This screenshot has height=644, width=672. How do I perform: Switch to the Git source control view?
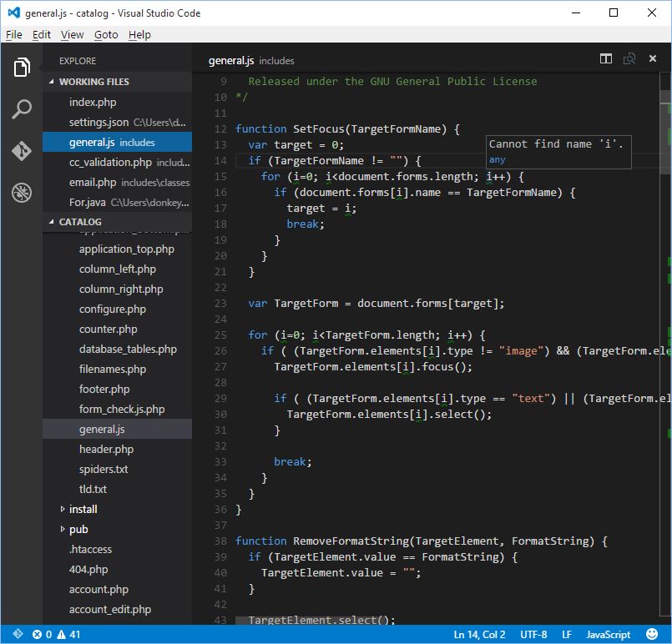(x=22, y=151)
